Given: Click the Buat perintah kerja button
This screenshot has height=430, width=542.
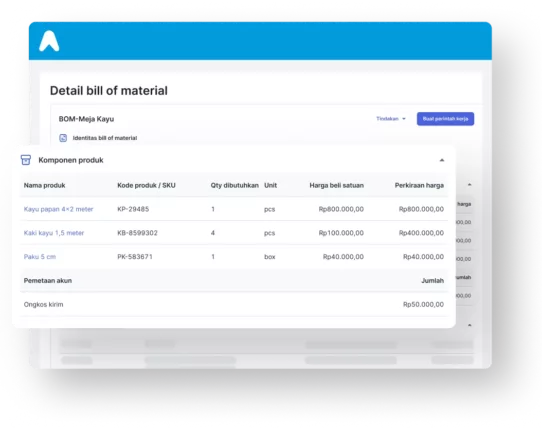Looking at the screenshot, I should tap(445, 119).
